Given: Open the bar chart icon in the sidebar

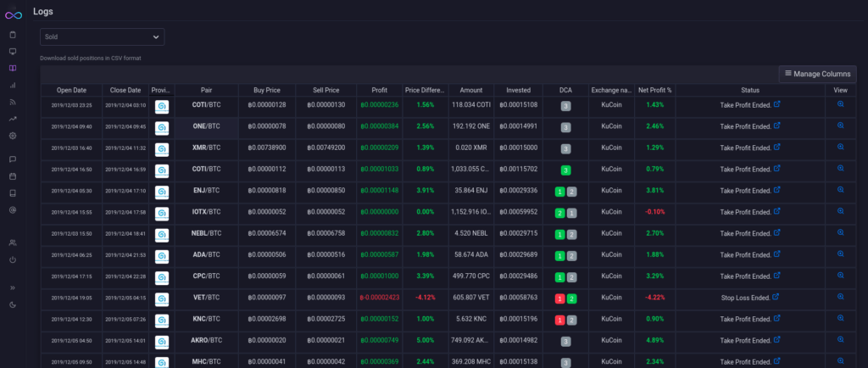Looking at the screenshot, I should (x=12, y=86).
